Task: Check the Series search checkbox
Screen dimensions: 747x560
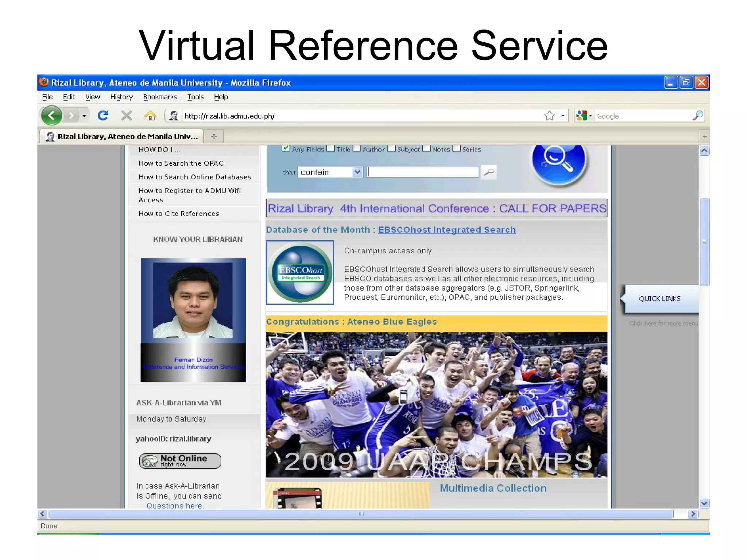Action: [457, 148]
